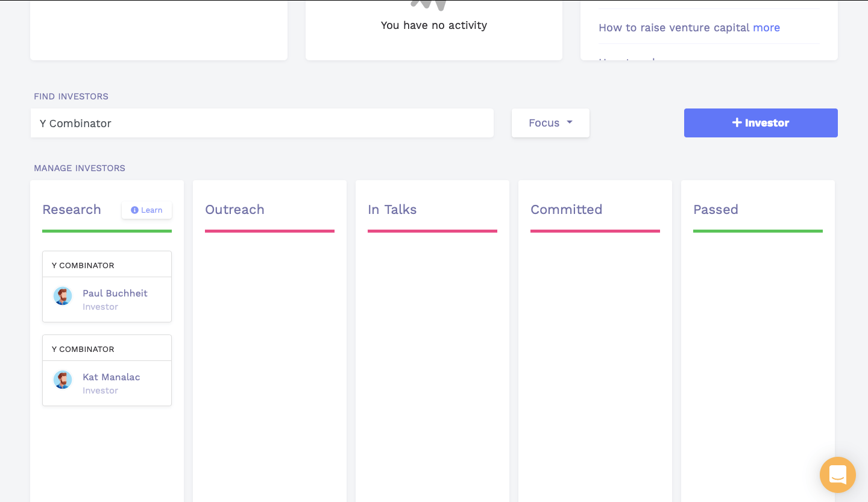Click the plus icon on Investor button
Image resolution: width=868 pixels, height=502 pixels.
[x=737, y=123]
